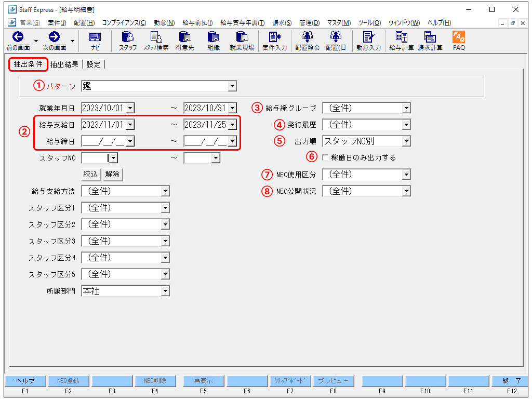Open the 勤怠入力 toolbar icon
532x399 pixels.
[x=368, y=37]
